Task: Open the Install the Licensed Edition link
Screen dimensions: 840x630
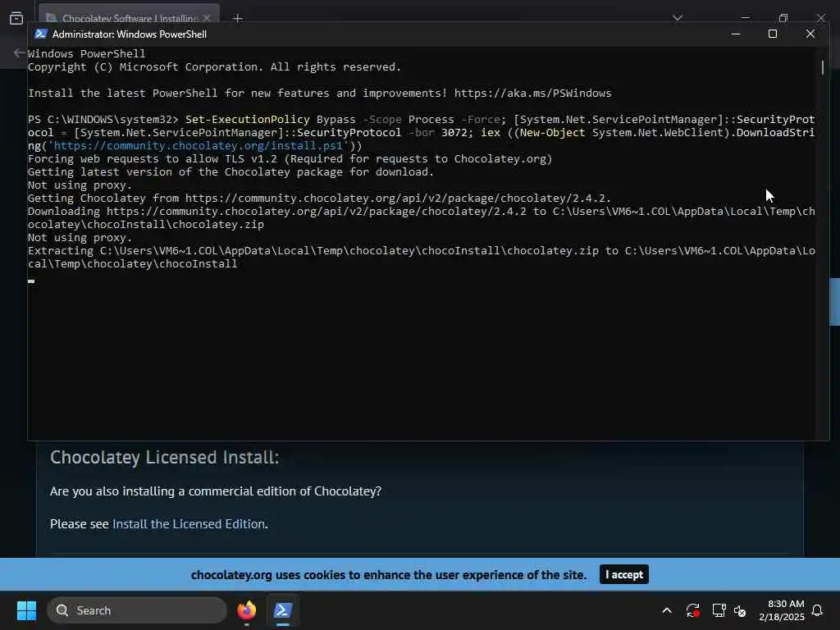Action: coord(189,524)
